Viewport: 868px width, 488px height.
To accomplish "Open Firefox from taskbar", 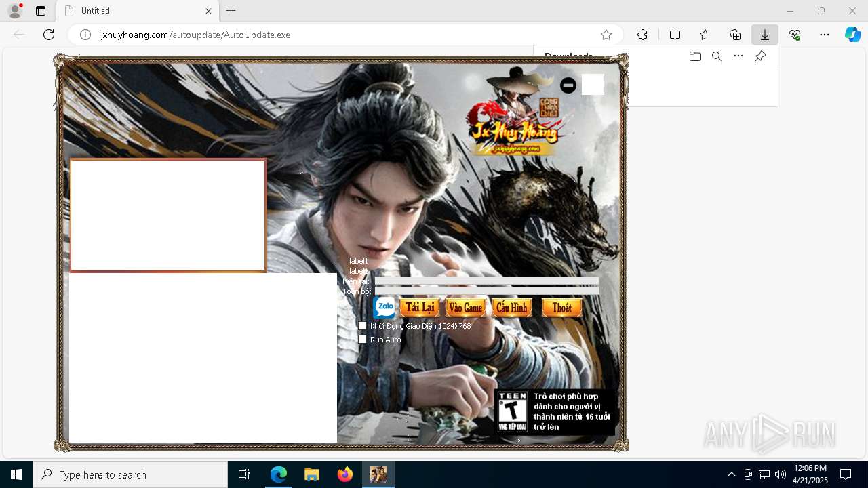I will pos(345,474).
